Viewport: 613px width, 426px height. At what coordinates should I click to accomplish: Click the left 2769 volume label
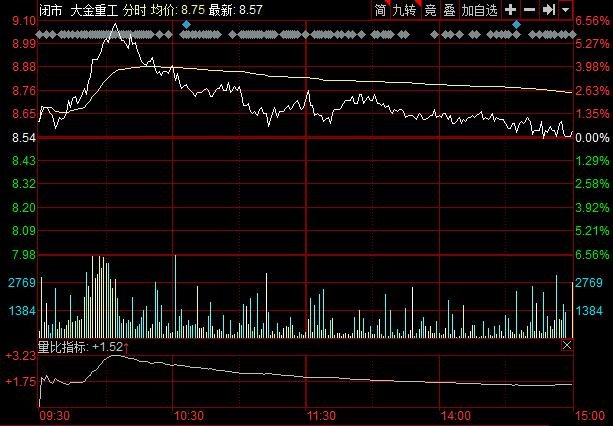[22, 283]
